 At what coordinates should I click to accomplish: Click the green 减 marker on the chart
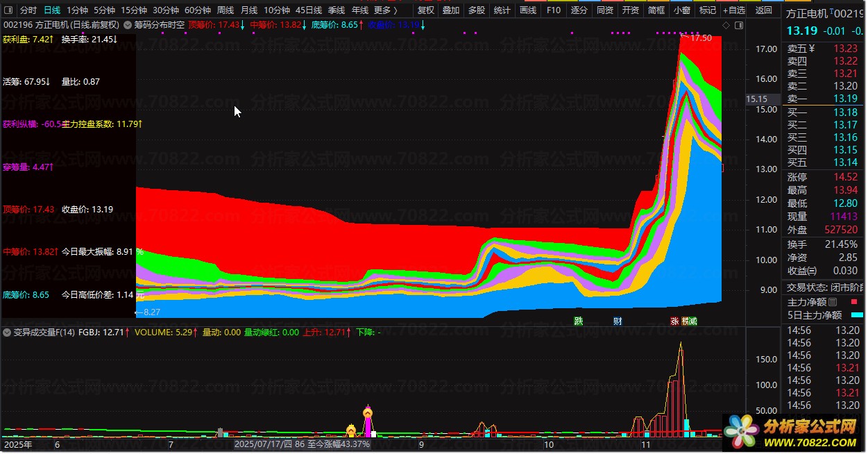(x=692, y=321)
